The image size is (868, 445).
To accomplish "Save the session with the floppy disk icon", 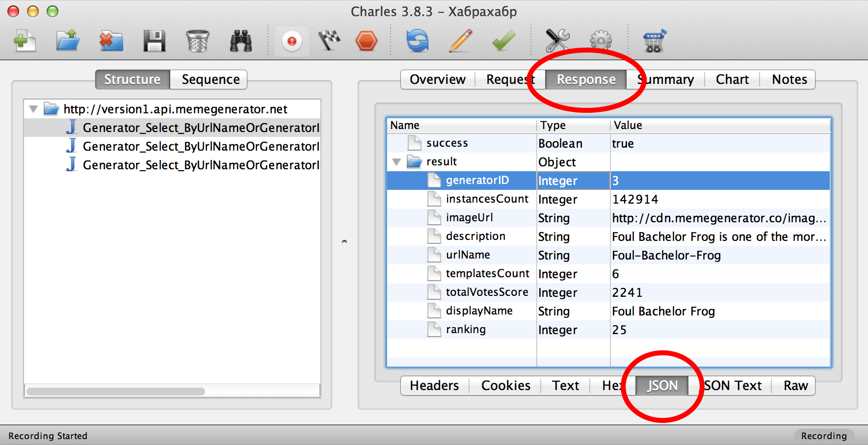I will [154, 41].
